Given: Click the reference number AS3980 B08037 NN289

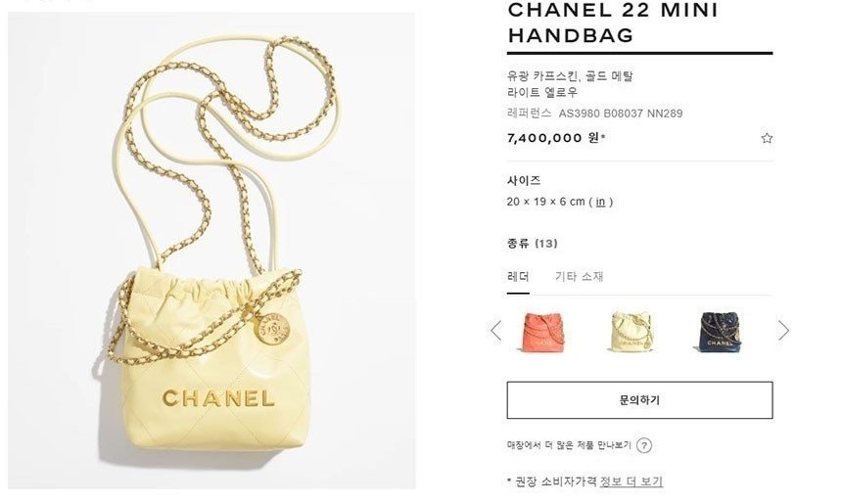Looking at the screenshot, I should [620, 114].
